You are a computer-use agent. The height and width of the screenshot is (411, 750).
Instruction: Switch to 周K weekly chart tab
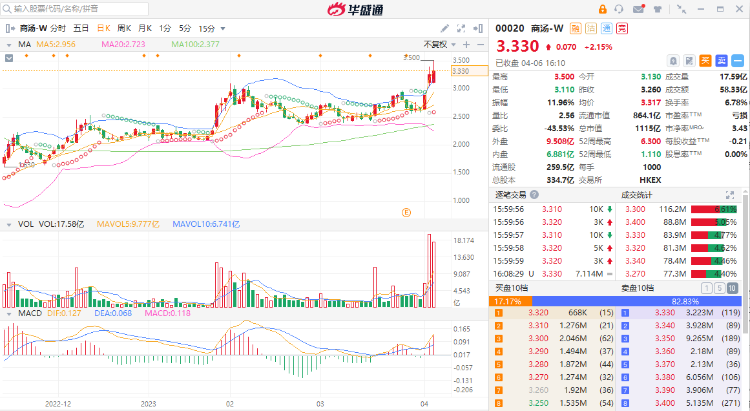tap(124, 29)
